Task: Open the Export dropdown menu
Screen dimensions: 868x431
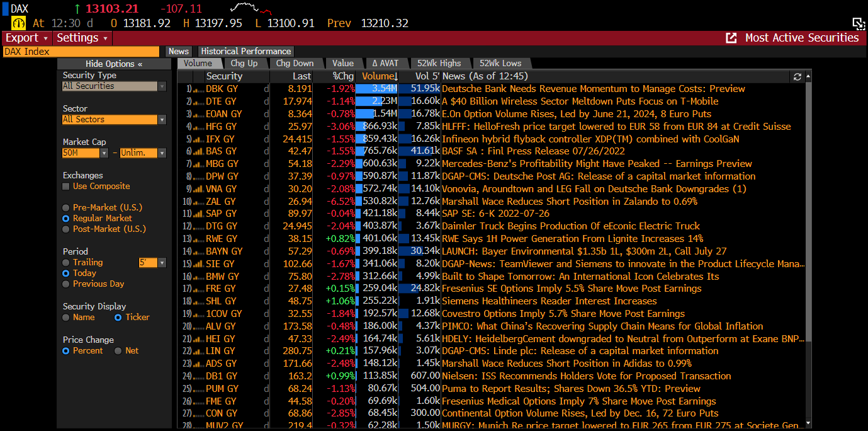Action: (x=26, y=38)
